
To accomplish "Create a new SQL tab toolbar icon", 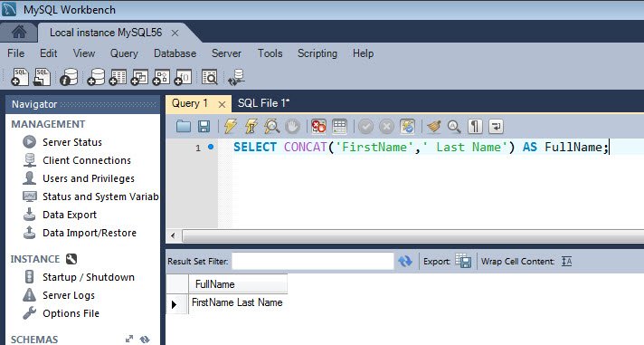I will coord(20,77).
